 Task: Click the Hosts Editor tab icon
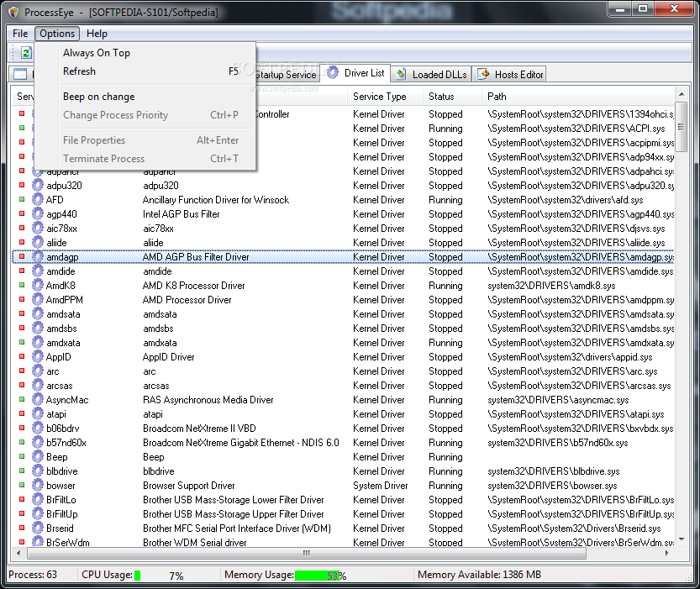click(x=483, y=74)
